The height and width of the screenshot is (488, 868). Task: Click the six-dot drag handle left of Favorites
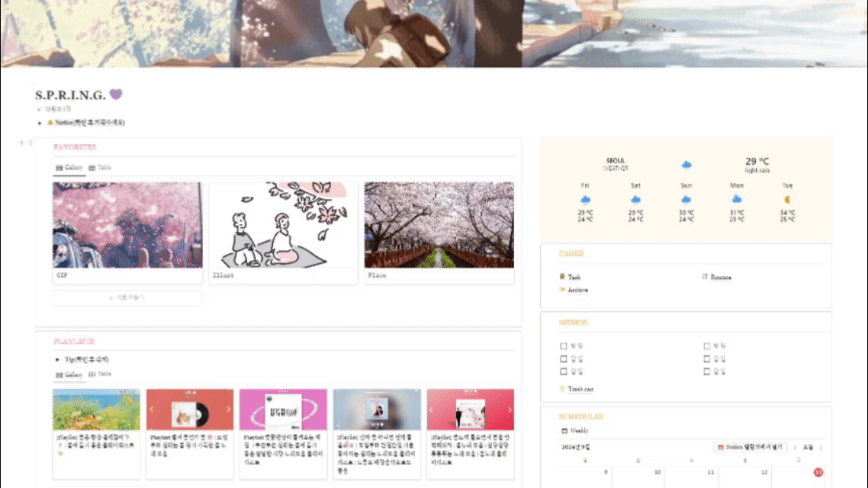click(x=31, y=143)
